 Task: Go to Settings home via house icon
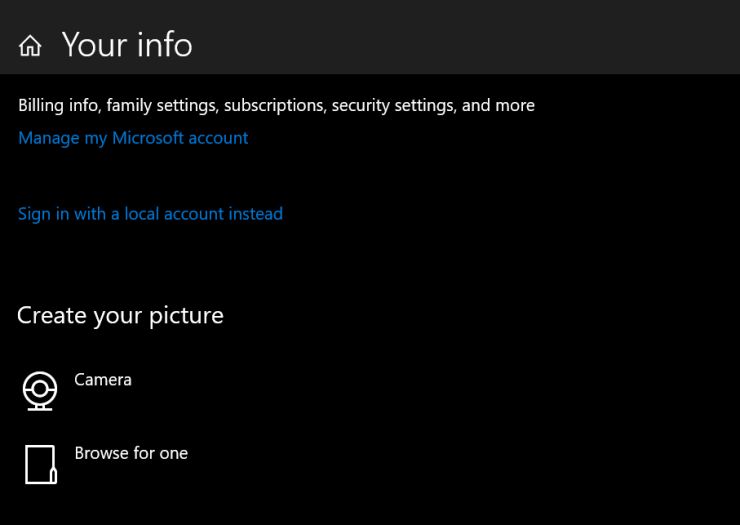[30, 46]
